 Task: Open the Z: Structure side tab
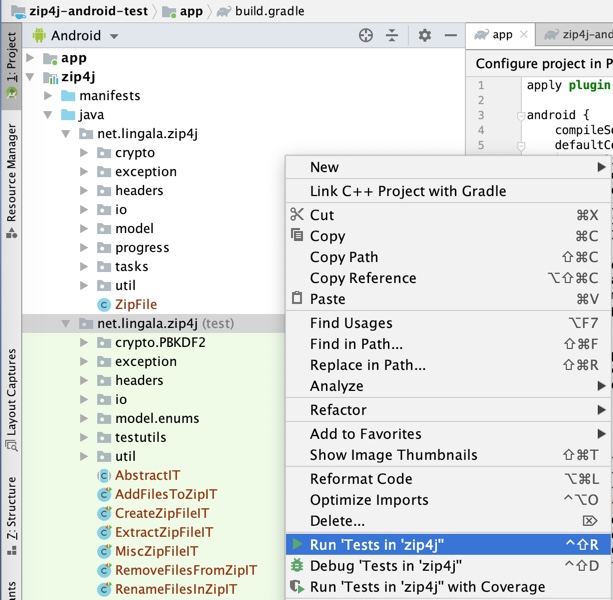tap(11, 515)
